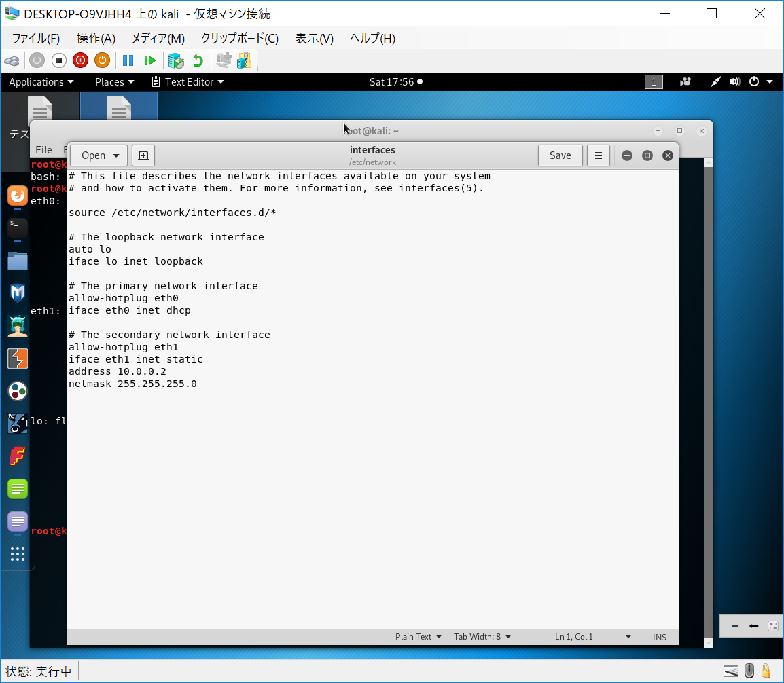The height and width of the screenshot is (683, 784).
Task: Revert the VM with the undo arrow icon
Action: [198, 60]
